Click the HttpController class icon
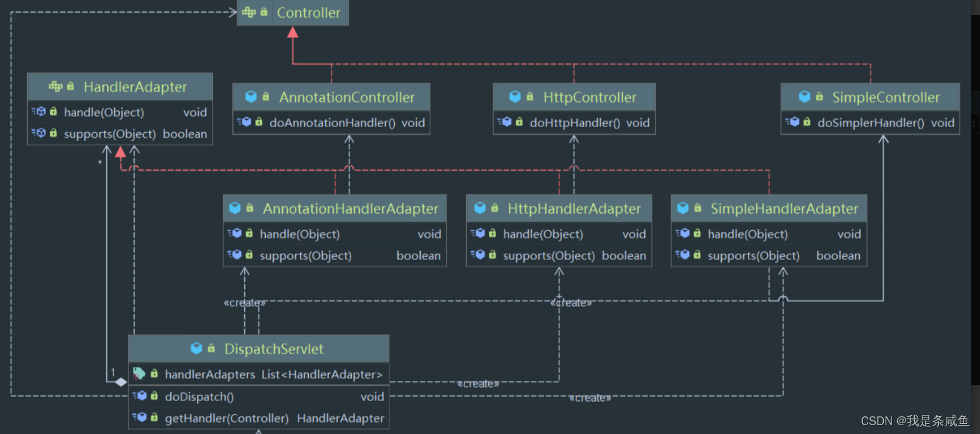Viewport: 980px width, 434px height. (515, 97)
